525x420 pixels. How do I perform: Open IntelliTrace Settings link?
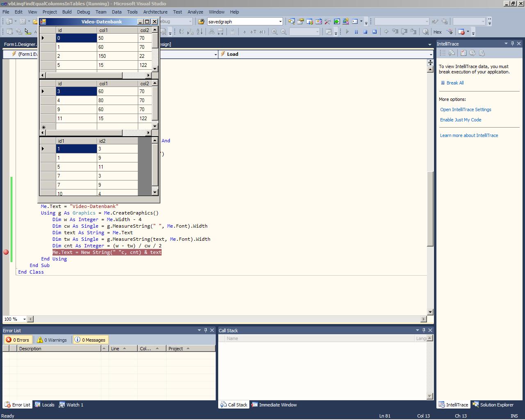tap(466, 110)
